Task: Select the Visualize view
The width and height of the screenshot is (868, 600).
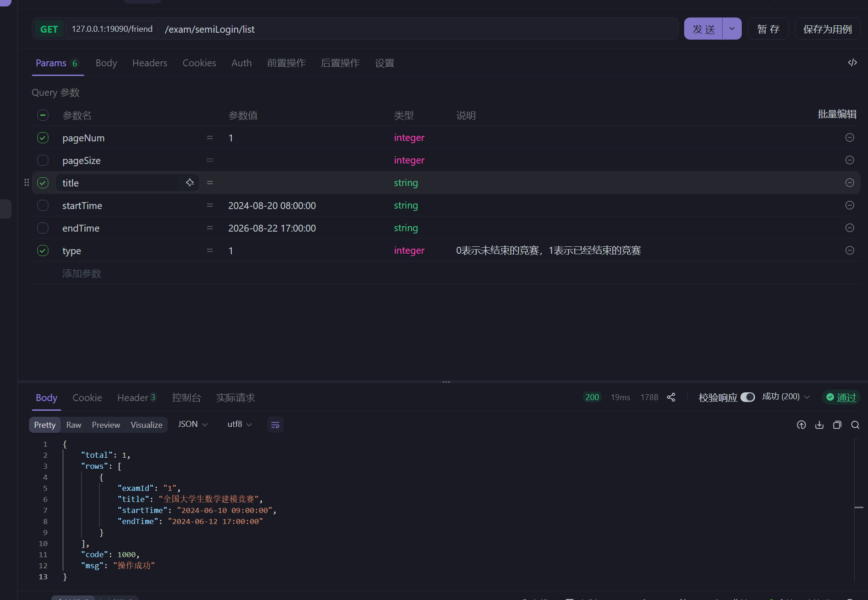Action: 147,425
